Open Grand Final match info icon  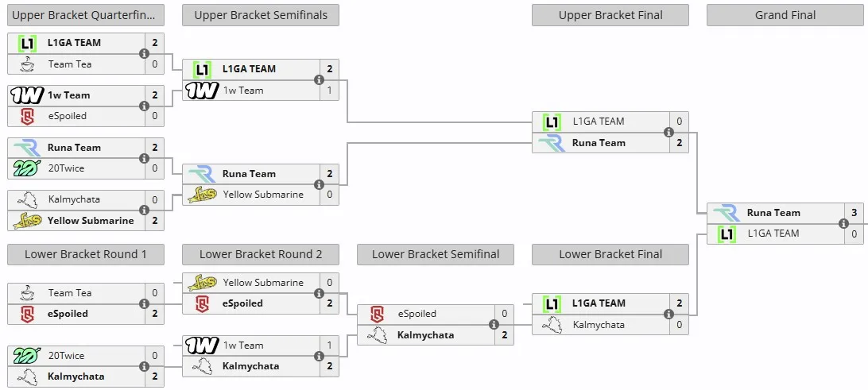click(x=843, y=223)
